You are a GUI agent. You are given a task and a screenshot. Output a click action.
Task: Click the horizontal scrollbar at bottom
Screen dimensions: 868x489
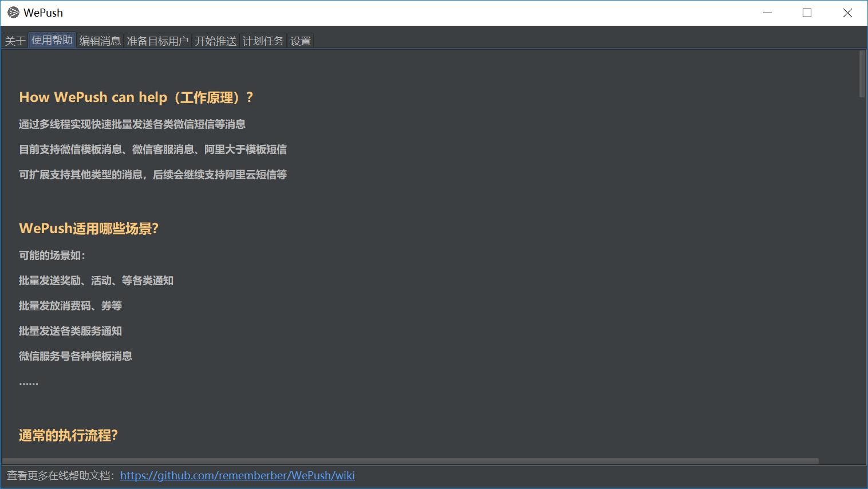click(410, 460)
